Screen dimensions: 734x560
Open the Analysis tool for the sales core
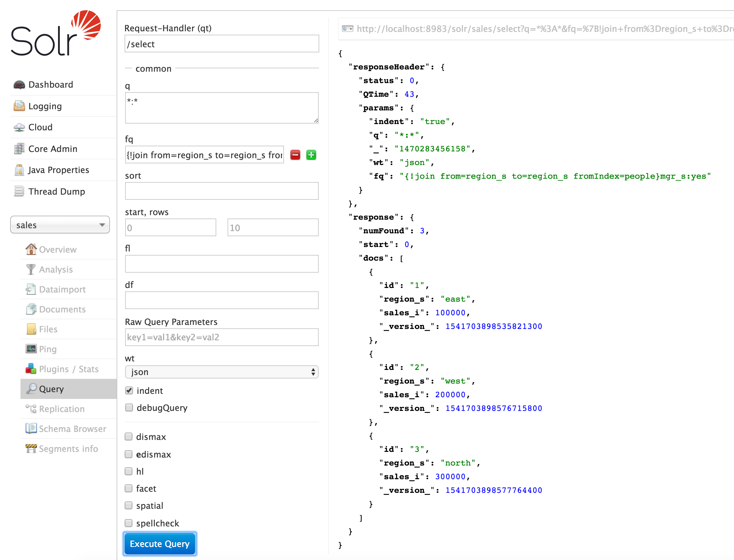[56, 269]
